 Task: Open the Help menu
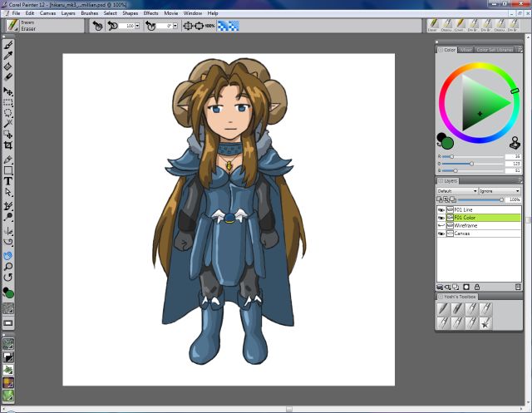[x=213, y=13]
